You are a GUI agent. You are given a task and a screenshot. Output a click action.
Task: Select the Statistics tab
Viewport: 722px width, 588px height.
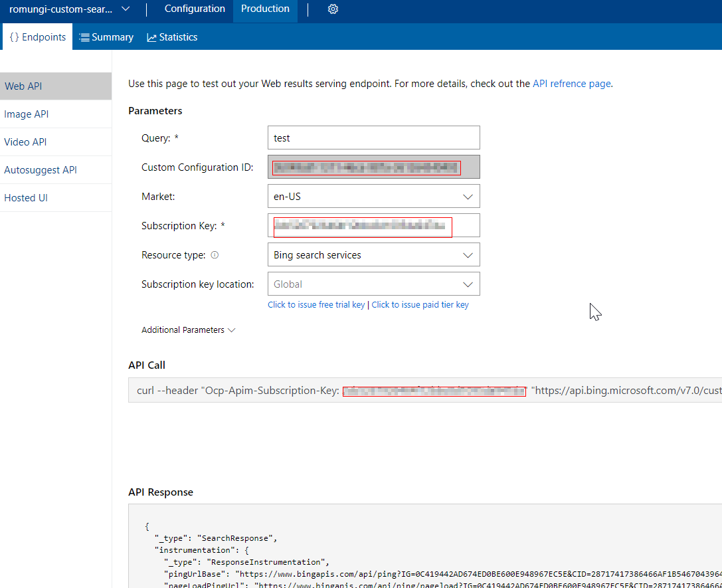(172, 37)
